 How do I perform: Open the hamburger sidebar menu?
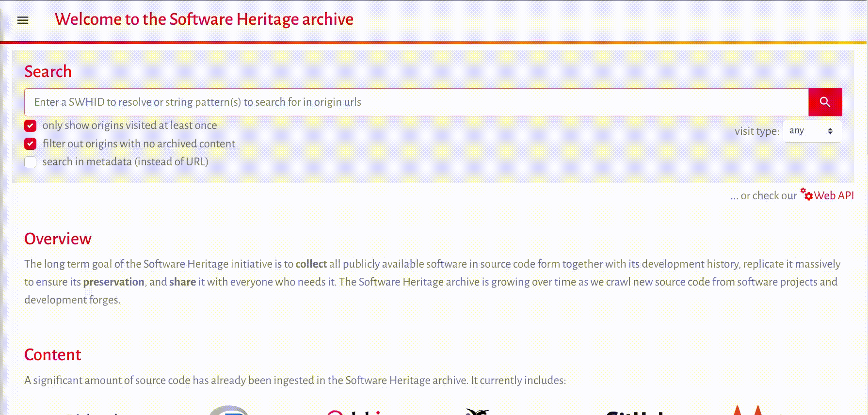tap(23, 20)
